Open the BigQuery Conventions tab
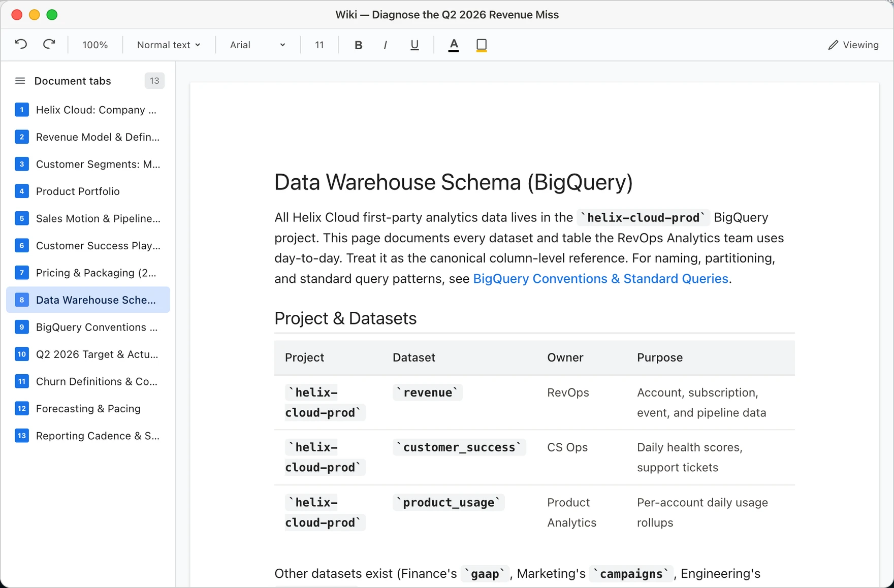Image resolution: width=894 pixels, height=588 pixels. [x=88, y=327]
